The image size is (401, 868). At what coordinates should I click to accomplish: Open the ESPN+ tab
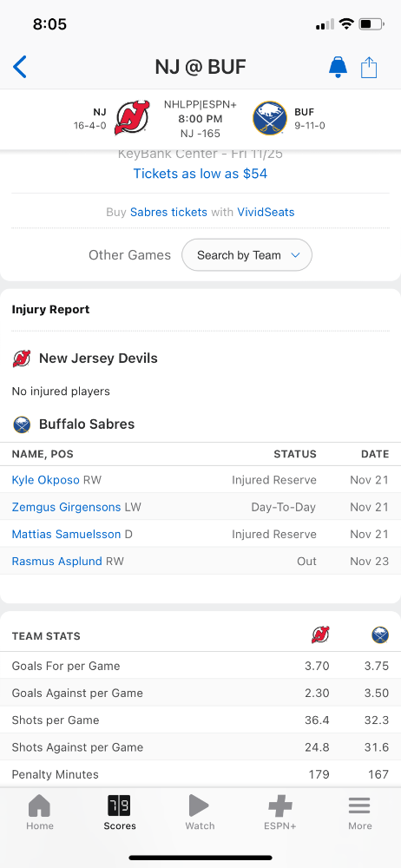pyautogui.click(x=280, y=812)
